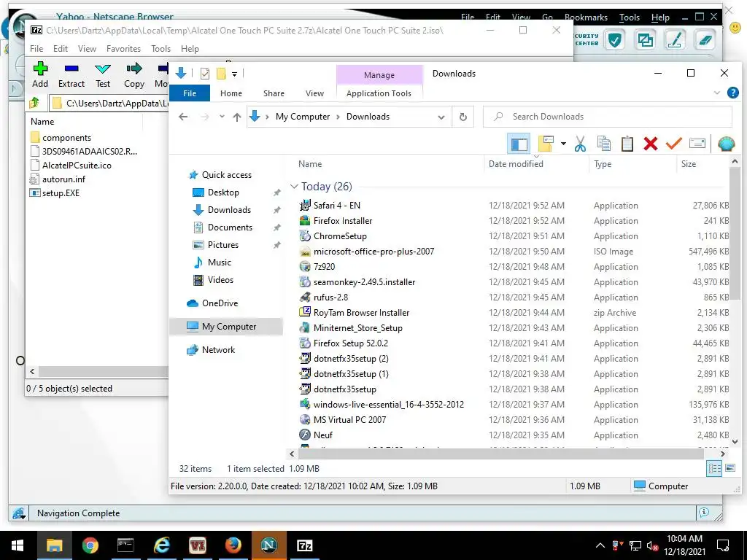This screenshot has width=747, height=560.
Task: Click the Add button in 7-Zip toolbar
Action: [40, 75]
